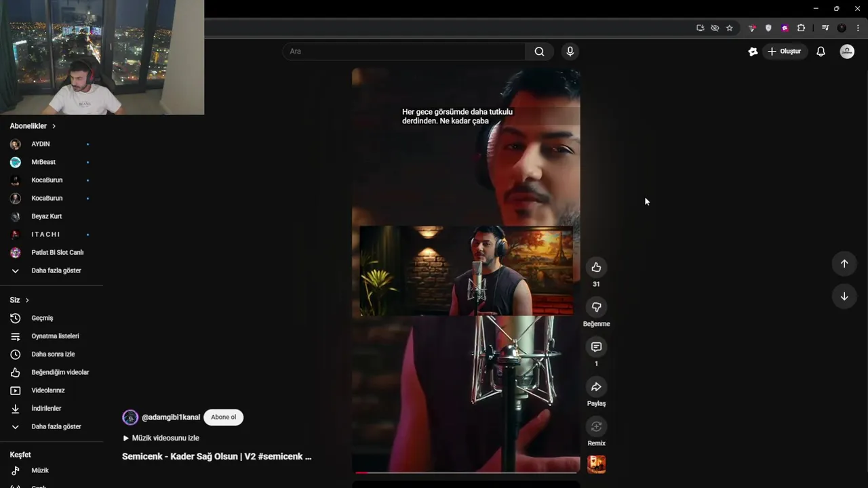The image size is (868, 488).
Task: Start voice search with microphone icon
Action: tap(570, 52)
